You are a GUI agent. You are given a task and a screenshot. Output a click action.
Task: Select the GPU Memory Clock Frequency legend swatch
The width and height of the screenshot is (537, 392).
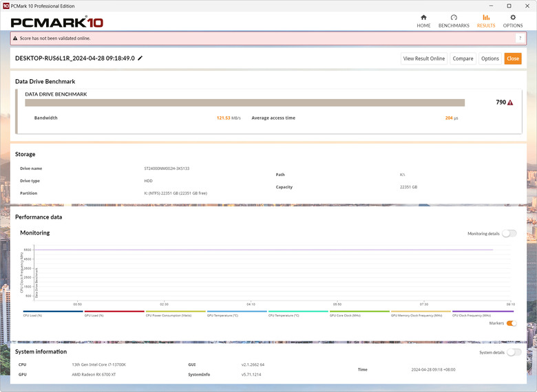[421, 312]
